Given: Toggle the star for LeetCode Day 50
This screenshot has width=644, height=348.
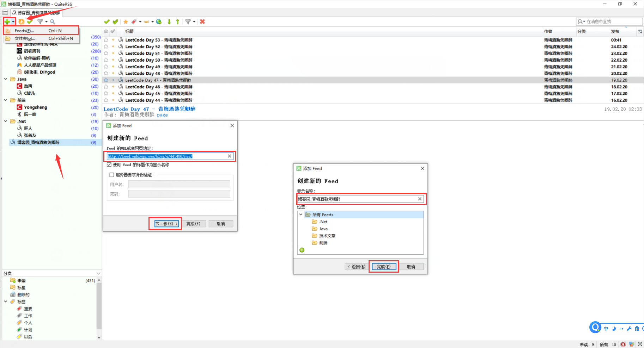Looking at the screenshot, I should tap(106, 60).
